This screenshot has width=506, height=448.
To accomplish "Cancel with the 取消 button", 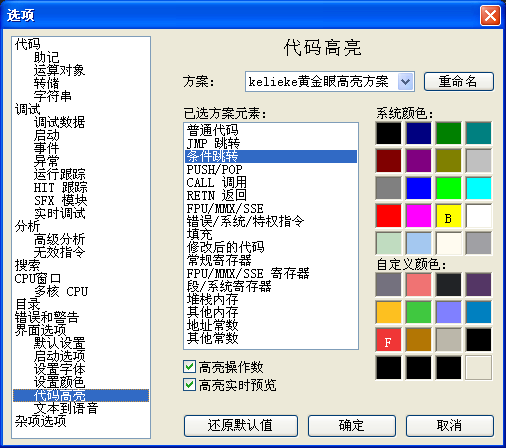I will point(450,426).
